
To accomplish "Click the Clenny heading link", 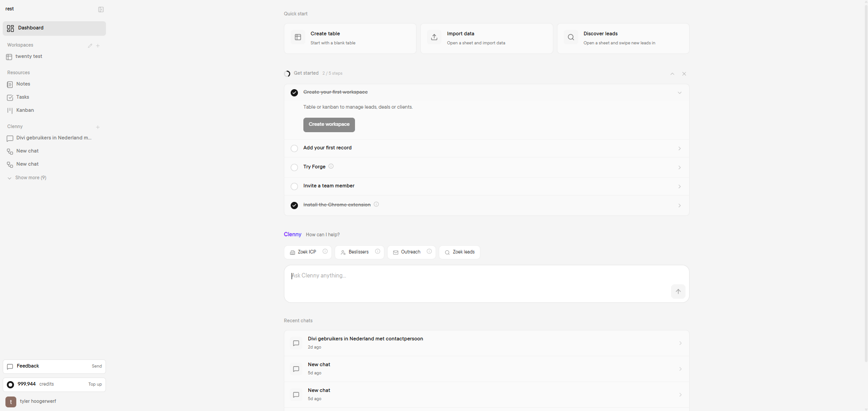I will pos(293,234).
